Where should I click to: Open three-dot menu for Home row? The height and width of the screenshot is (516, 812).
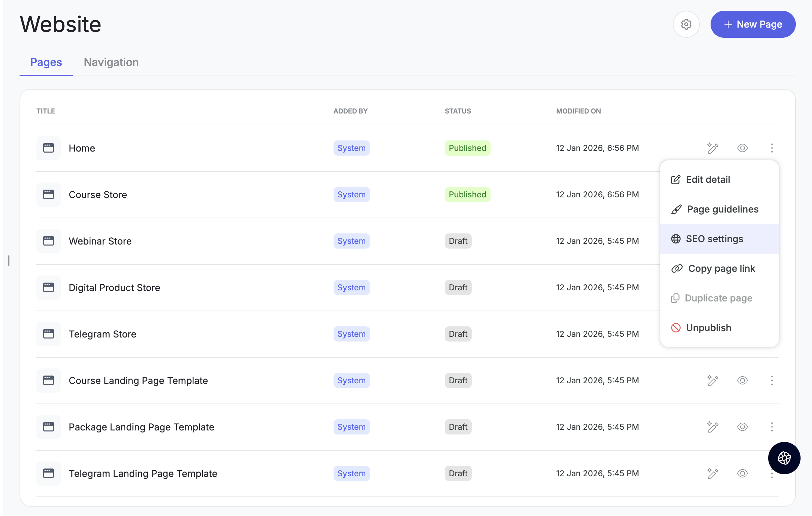pos(772,148)
